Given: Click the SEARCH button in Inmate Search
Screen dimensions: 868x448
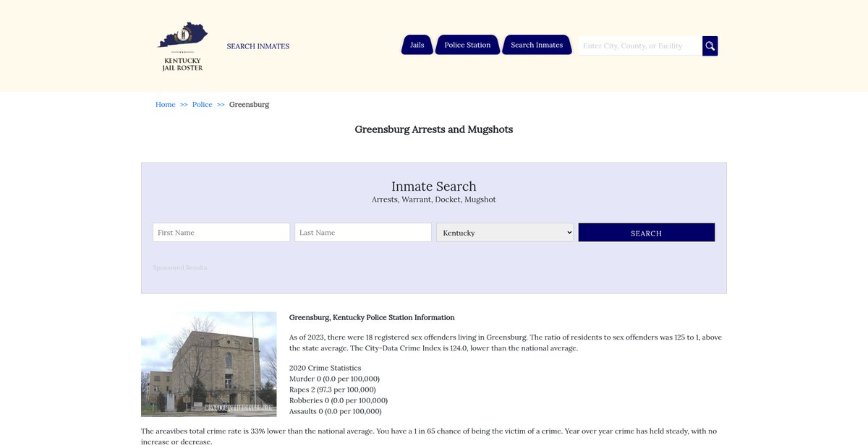Looking at the screenshot, I should click(647, 232).
